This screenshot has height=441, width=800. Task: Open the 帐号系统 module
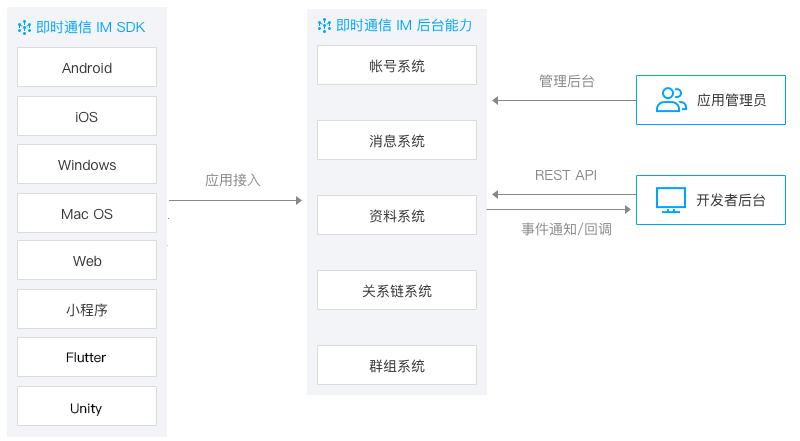click(397, 65)
